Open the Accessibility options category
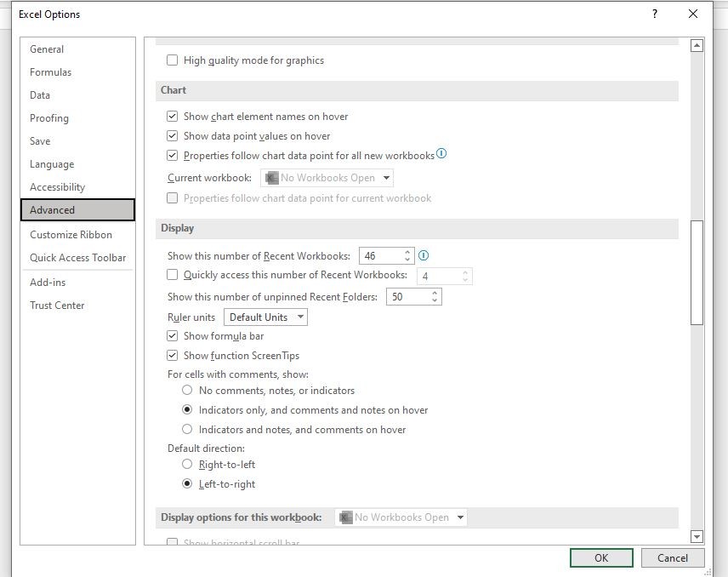This screenshot has width=728, height=577. [x=78, y=186]
